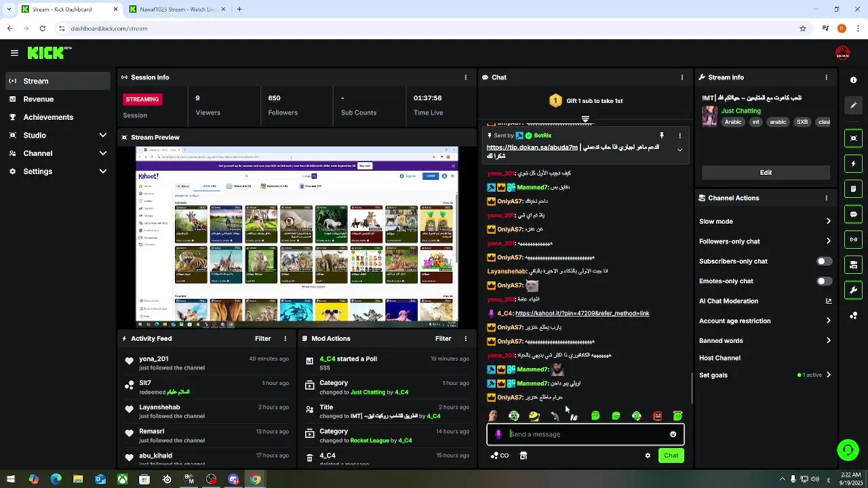868x488 pixels.
Task: Open Xbox app from taskbar
Action: coord(122,479)
